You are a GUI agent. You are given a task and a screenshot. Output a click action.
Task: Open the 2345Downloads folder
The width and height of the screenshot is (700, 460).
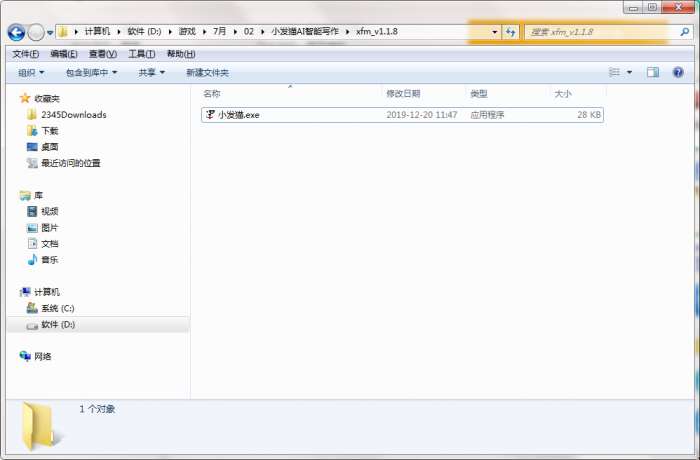(74, 115)
